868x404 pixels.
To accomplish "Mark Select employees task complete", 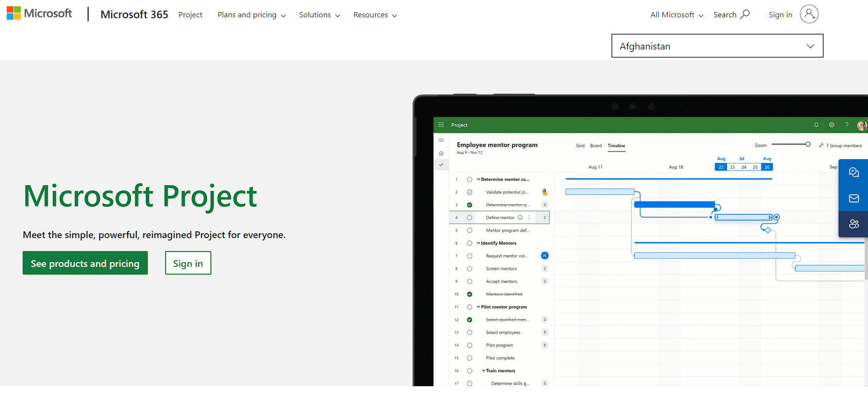I will coord(469,332).
